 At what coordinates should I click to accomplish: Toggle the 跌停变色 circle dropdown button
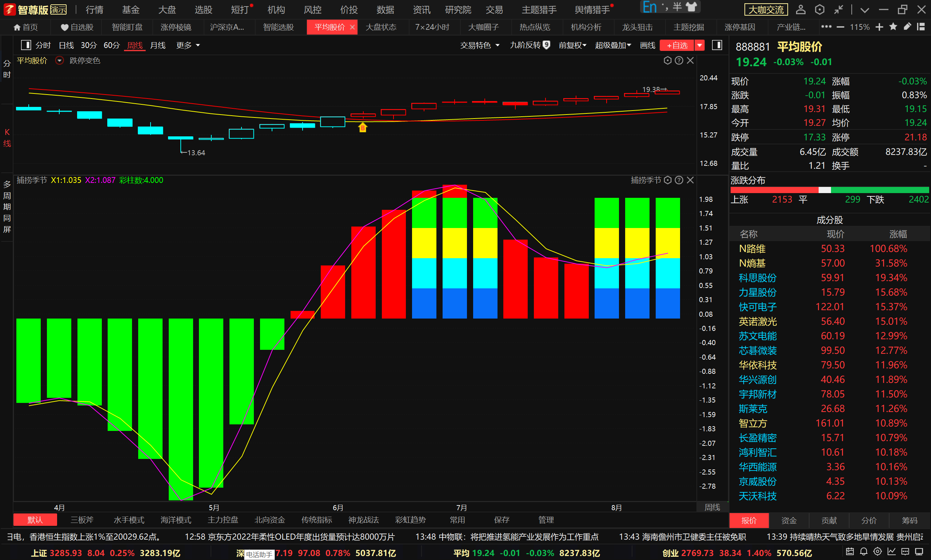[59, 61]
